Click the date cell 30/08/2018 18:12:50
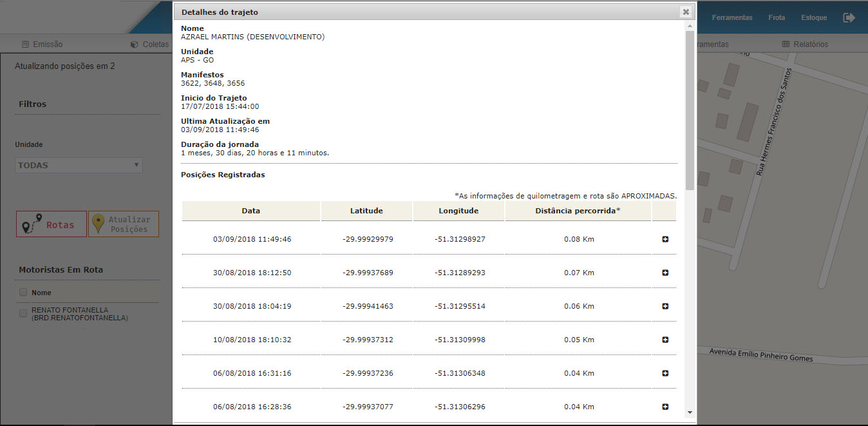This screenshot has height=426, width=868. pyautogui.click(x=252, y=273)
